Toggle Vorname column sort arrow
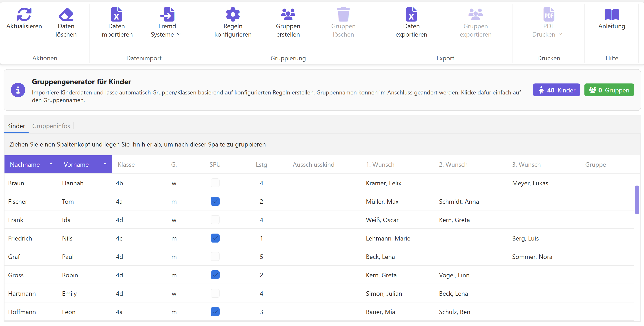The image size is (644, 326). point(105,164)
